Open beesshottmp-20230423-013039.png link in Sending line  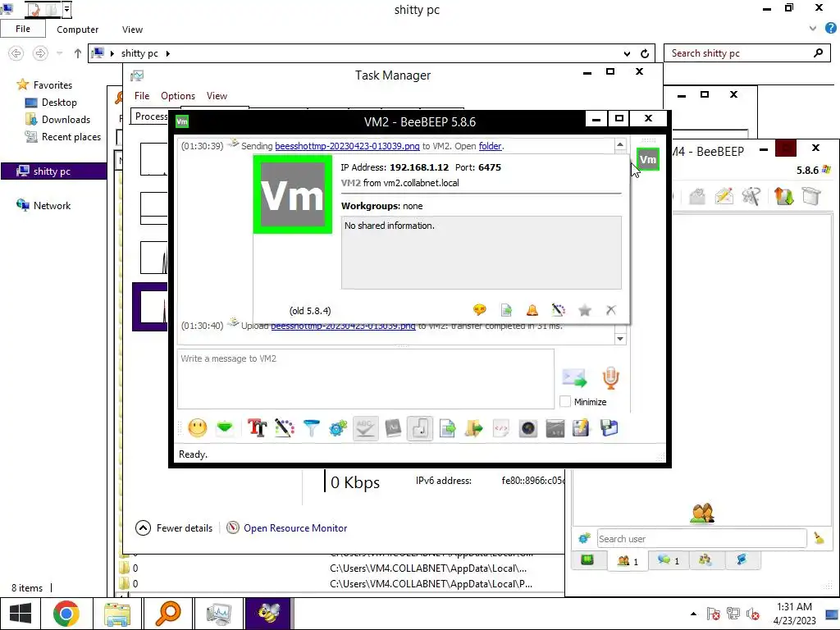(x=347, y=146)
